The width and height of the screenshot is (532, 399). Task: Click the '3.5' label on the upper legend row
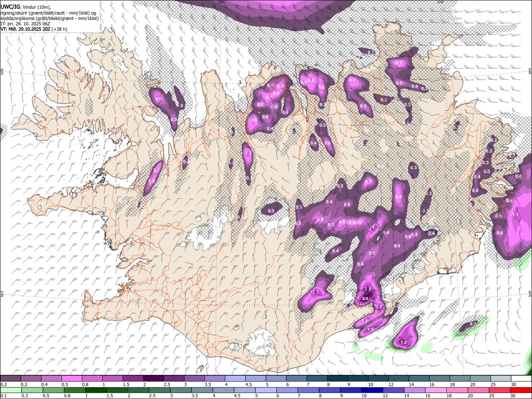(x=207, y=384)
